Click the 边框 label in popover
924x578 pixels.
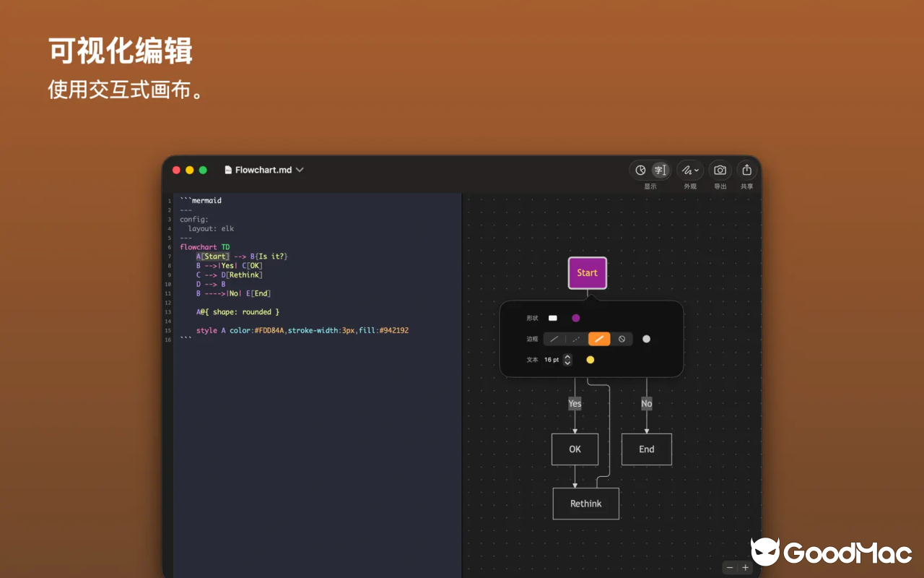coord(532,339)
